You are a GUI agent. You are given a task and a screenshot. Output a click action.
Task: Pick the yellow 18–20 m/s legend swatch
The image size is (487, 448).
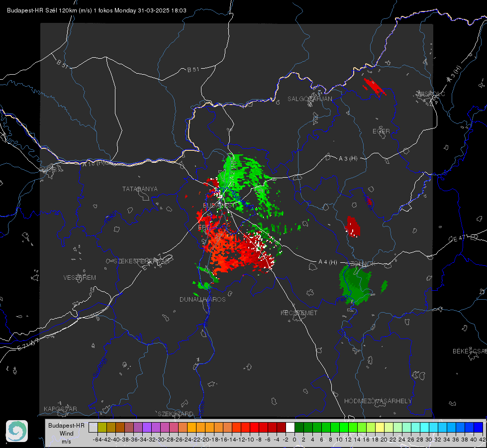380,427
